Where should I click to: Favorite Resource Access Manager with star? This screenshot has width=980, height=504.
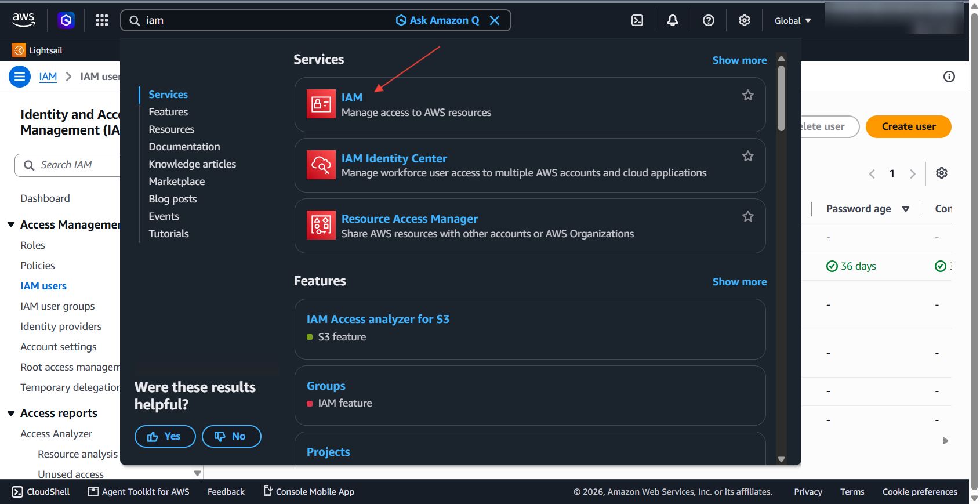[748, 216]
